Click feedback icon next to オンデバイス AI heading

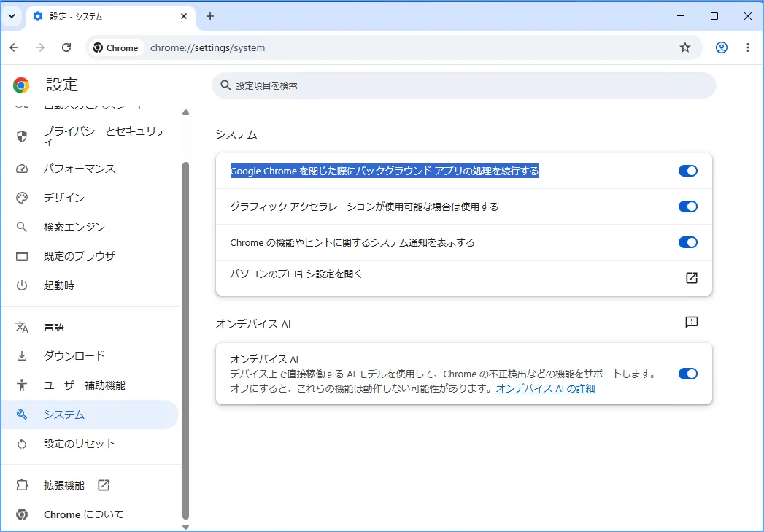tap(692, 322)
